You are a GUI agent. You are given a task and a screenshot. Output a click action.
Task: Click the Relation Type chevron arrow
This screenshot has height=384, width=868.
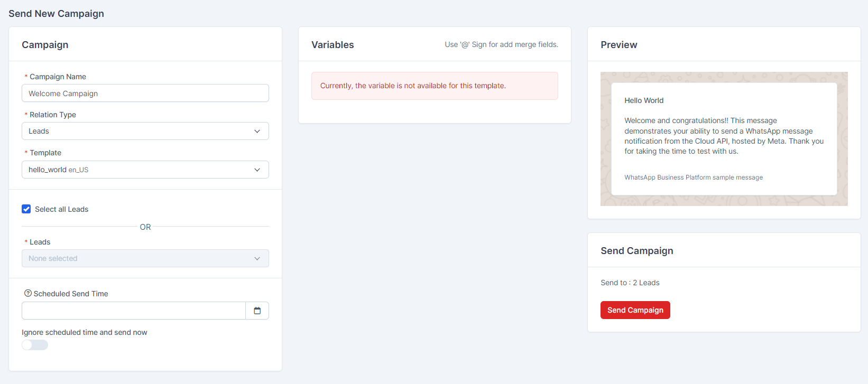(x=257, y=131)
